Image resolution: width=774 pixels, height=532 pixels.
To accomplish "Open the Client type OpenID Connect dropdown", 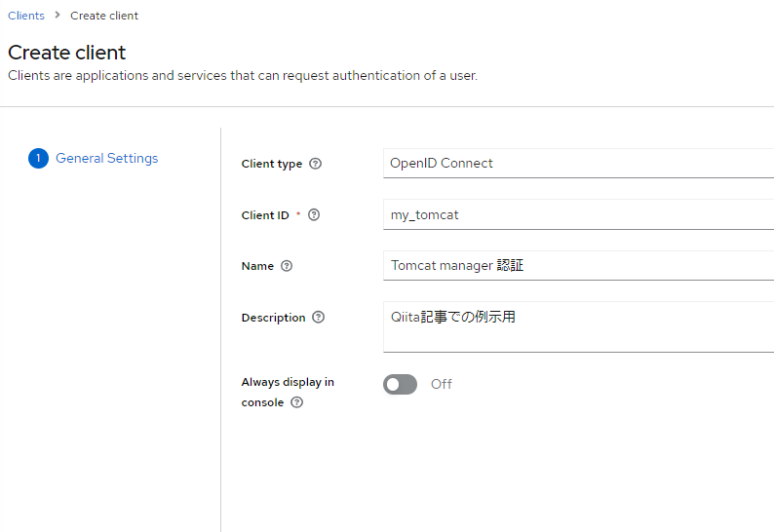I will (x=578, y=164).
